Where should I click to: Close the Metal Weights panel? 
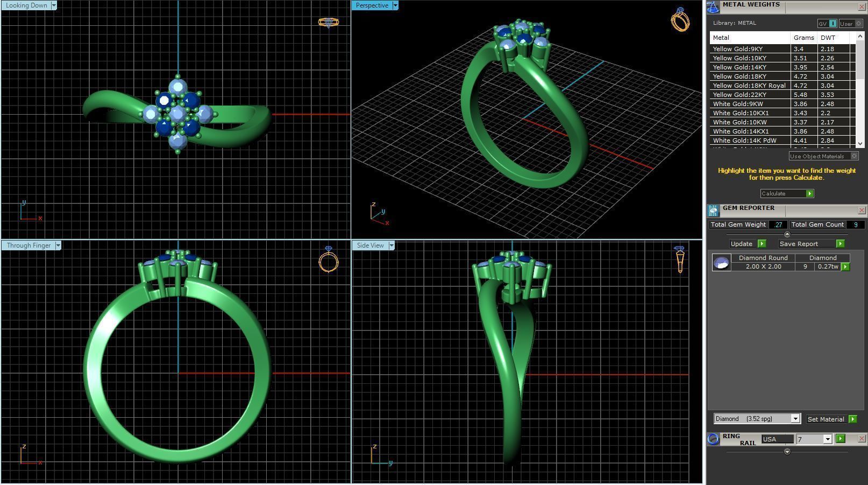click(x=862, y=7)
